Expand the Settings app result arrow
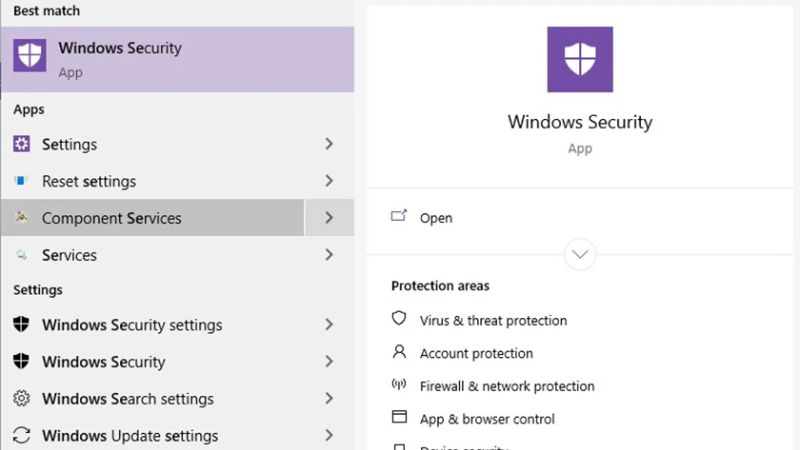Image resolution: width=800 pixels, height=450 pixels. tap(329, 144)
